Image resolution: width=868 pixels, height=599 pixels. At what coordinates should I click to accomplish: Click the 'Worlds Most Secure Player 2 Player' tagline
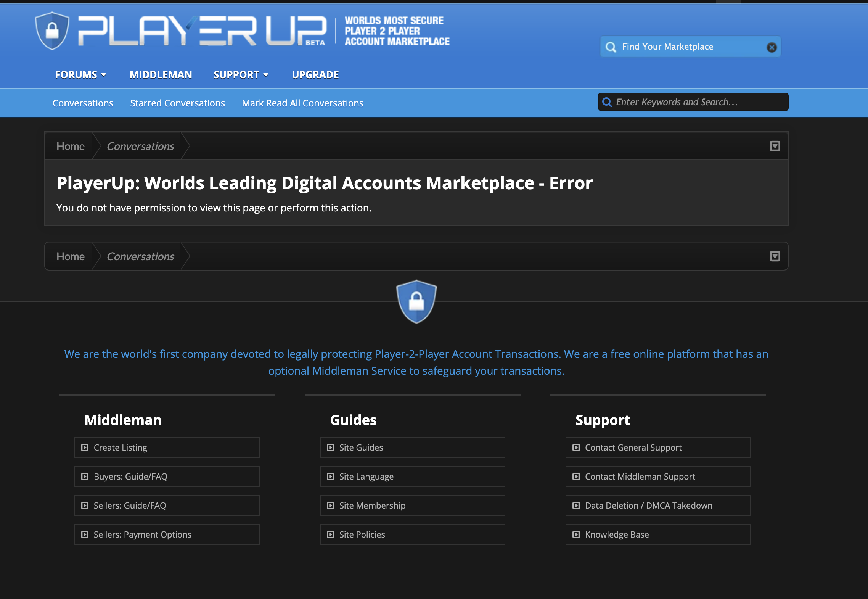[397, 31]
